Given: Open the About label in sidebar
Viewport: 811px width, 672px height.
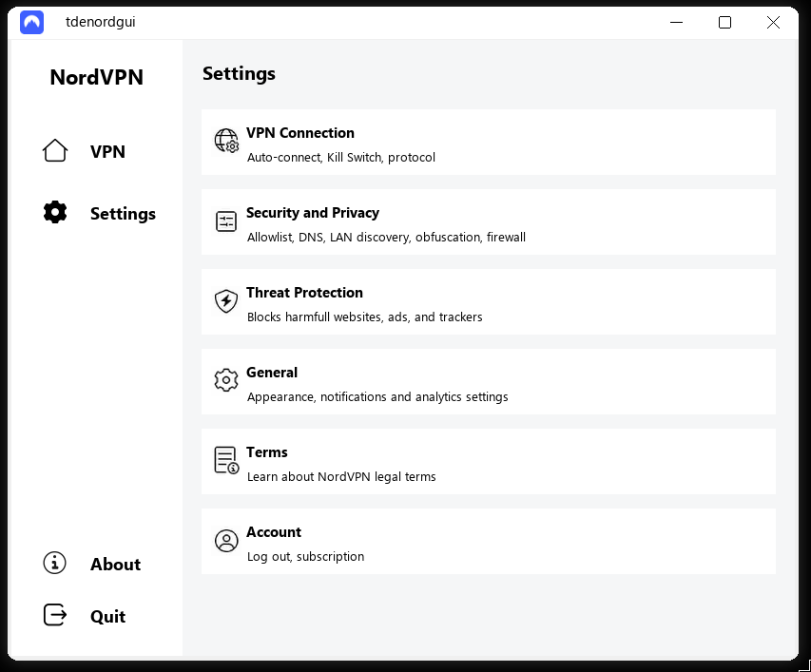Looking at the screenshot, I should (115, 564).
